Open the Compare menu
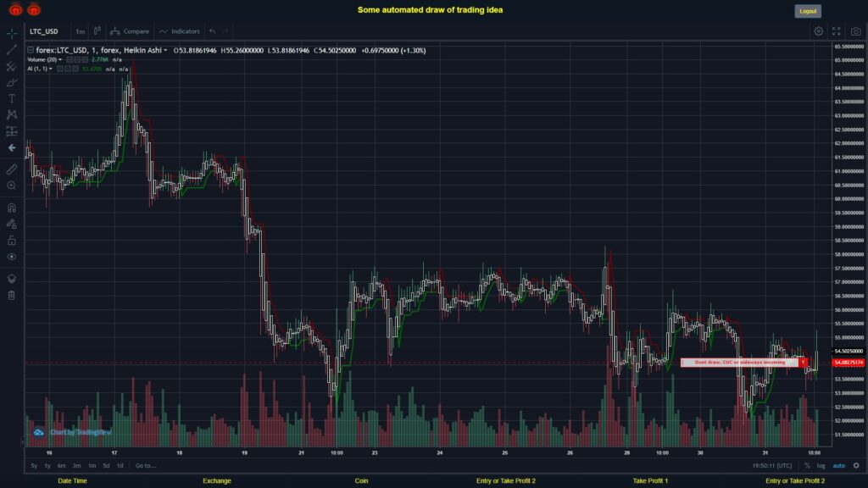 134,30
